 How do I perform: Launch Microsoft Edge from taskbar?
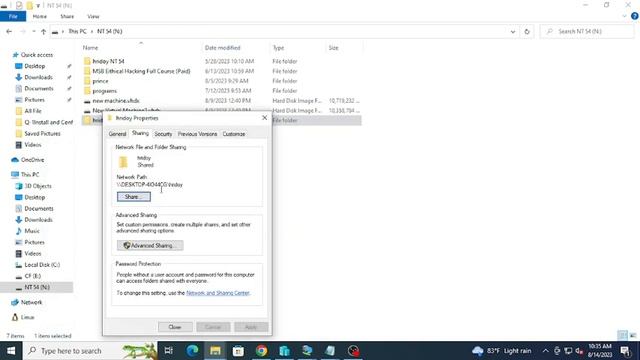pos(192,351)
